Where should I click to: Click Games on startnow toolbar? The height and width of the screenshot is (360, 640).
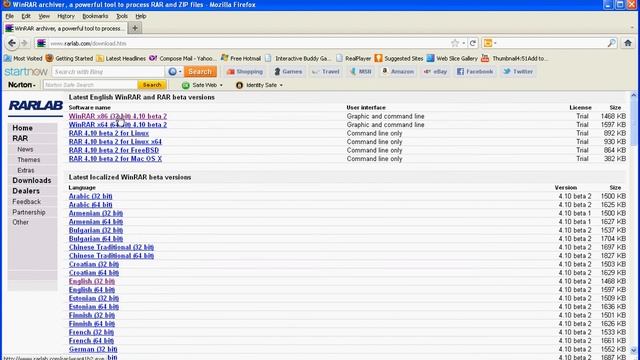tap(288, 71)
